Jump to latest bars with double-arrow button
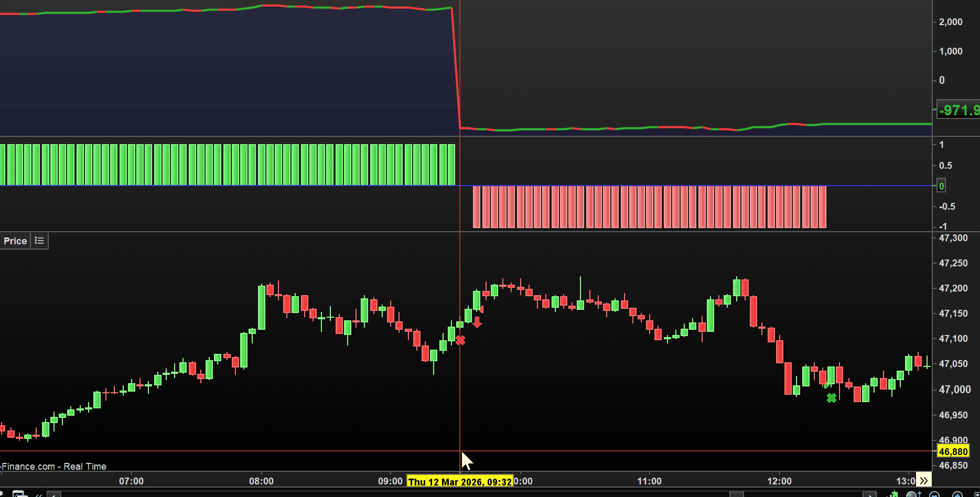 [x=923, y=481]
